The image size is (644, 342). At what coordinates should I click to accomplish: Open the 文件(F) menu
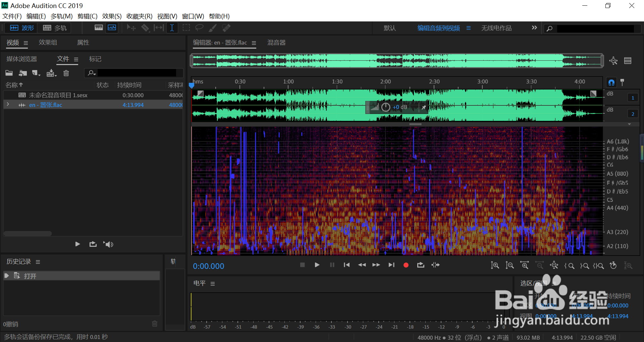tap(12, 16)
